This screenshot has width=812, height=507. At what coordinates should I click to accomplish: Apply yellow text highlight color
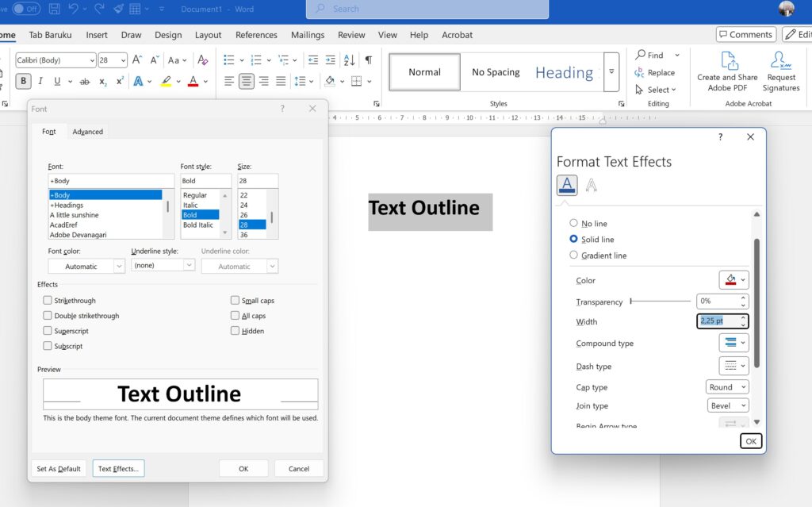point(166,82)
